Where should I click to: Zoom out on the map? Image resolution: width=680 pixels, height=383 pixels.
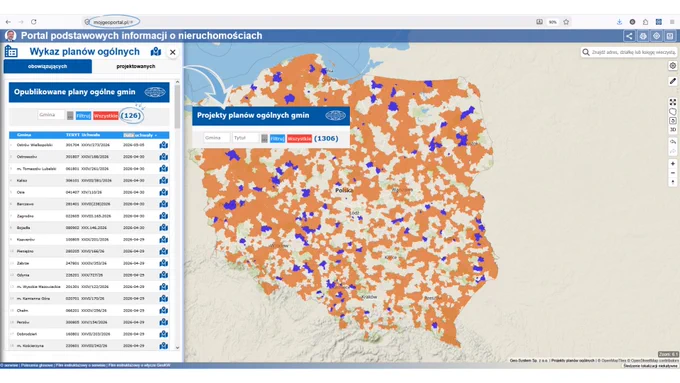[x=673, y=173]
